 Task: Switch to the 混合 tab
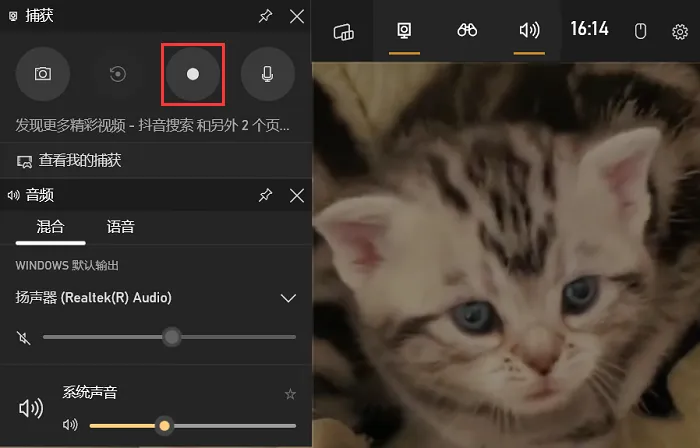click(50, 227)
